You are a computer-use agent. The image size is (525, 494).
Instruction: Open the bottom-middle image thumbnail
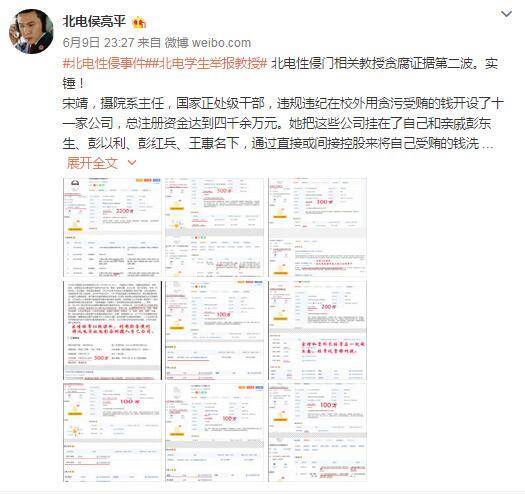215,433
